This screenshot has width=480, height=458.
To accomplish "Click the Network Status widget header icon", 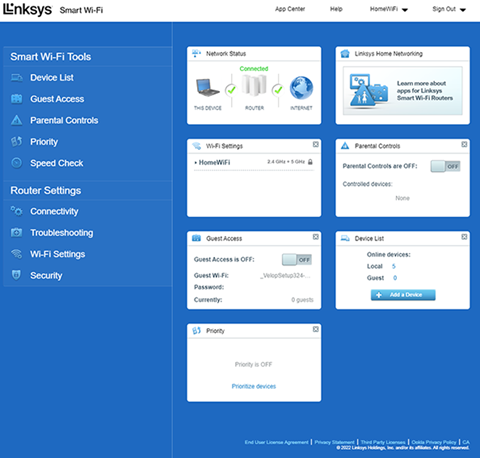I will [197, 53].
